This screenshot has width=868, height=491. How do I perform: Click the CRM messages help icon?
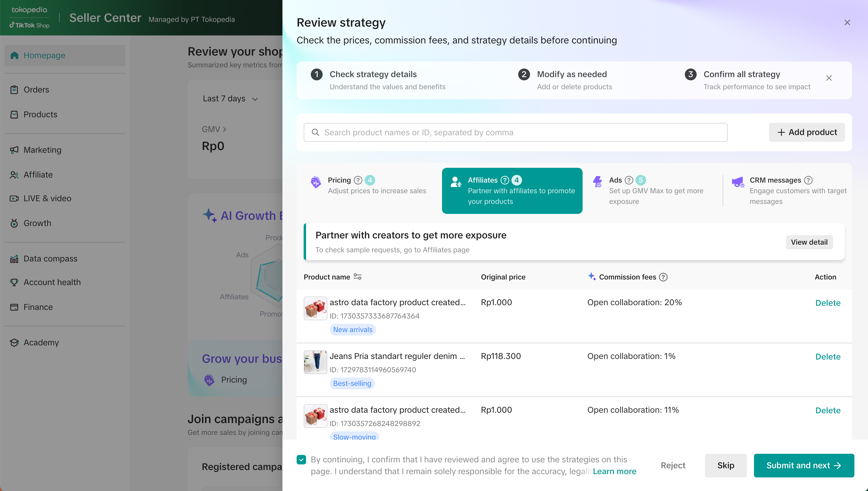pyautogui.click(x=808, y=180)
